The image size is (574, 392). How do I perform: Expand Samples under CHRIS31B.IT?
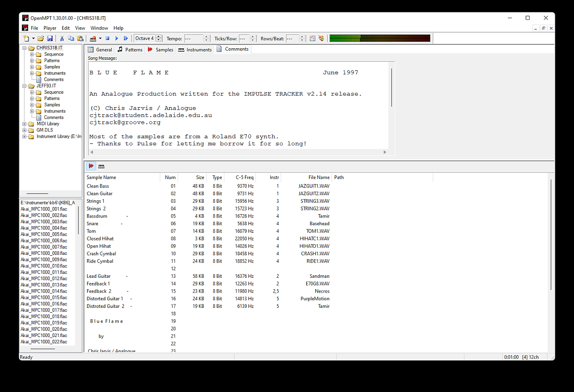pos(32,67)
